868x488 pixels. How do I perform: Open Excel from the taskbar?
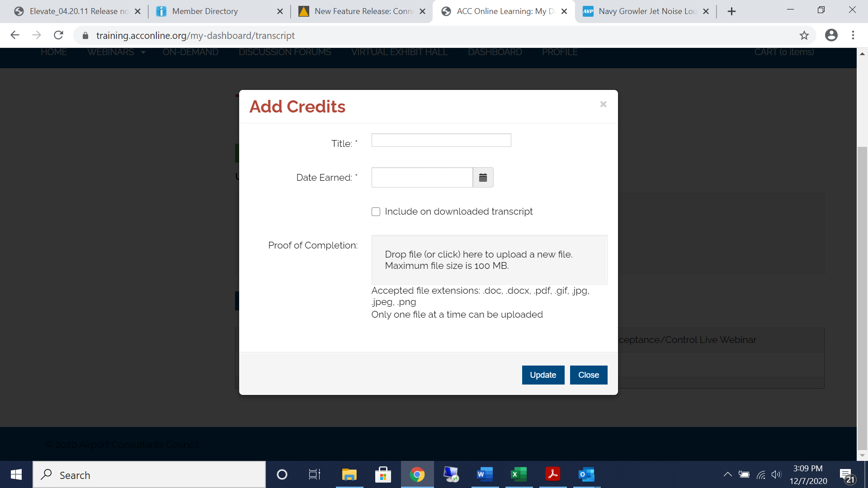519,474
